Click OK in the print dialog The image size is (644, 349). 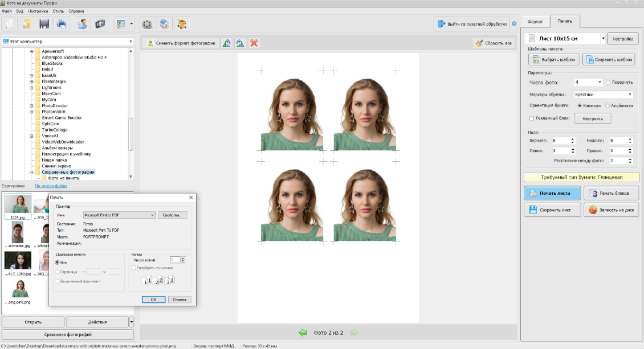[153, 299]
